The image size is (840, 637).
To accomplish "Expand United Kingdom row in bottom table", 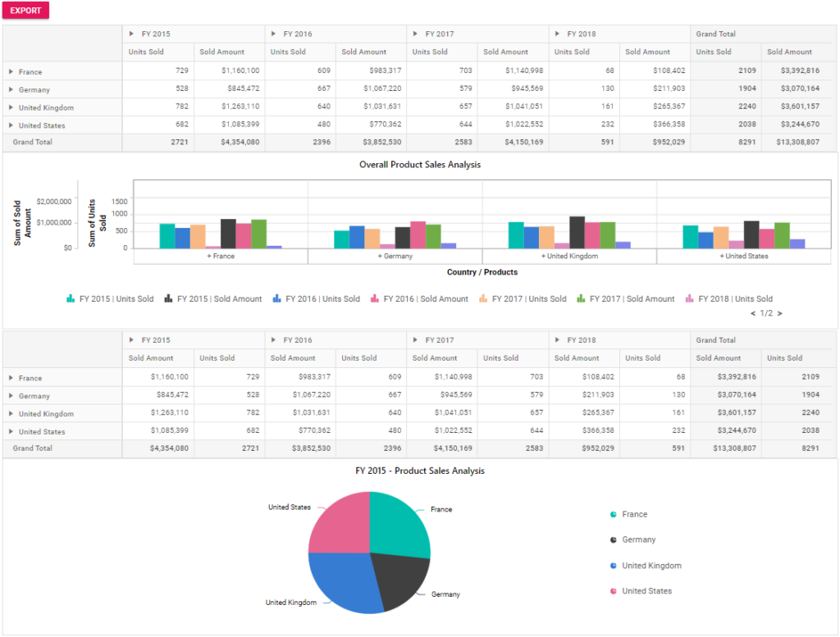I will [x=11, y=414].
